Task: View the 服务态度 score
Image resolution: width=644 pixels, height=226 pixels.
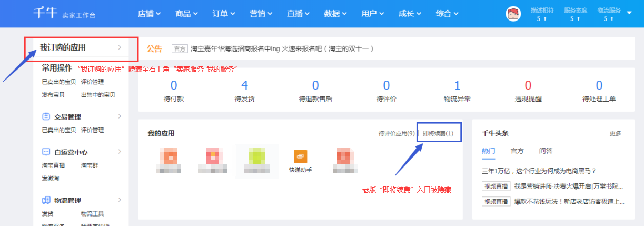Action: (x=575, y=14)
